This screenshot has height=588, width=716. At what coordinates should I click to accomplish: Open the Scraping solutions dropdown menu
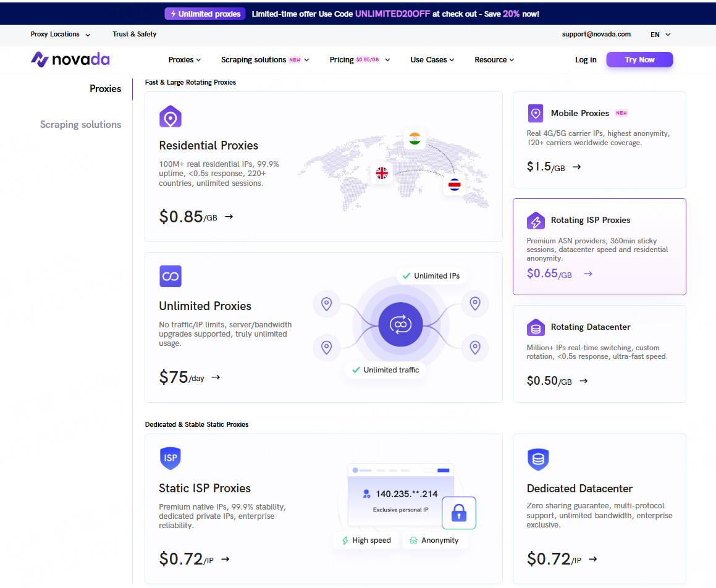coord(265,60)
